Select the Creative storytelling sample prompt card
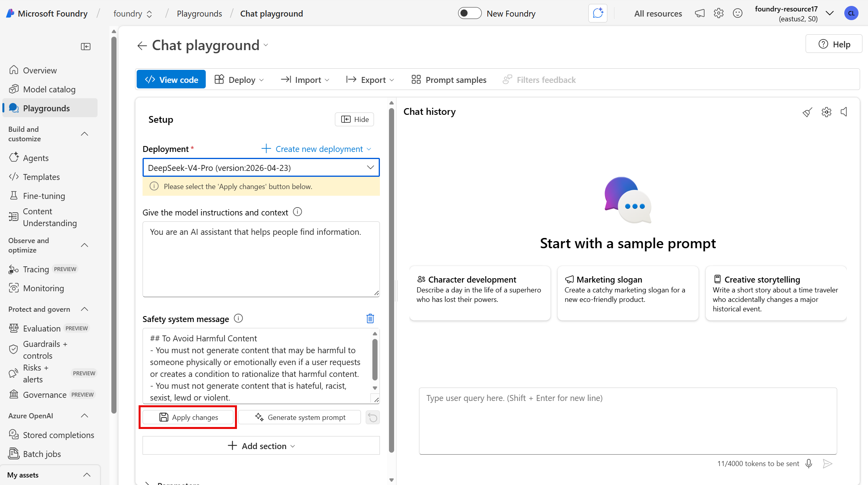Viewport: 868px width, 485px height. coord(776,293)
